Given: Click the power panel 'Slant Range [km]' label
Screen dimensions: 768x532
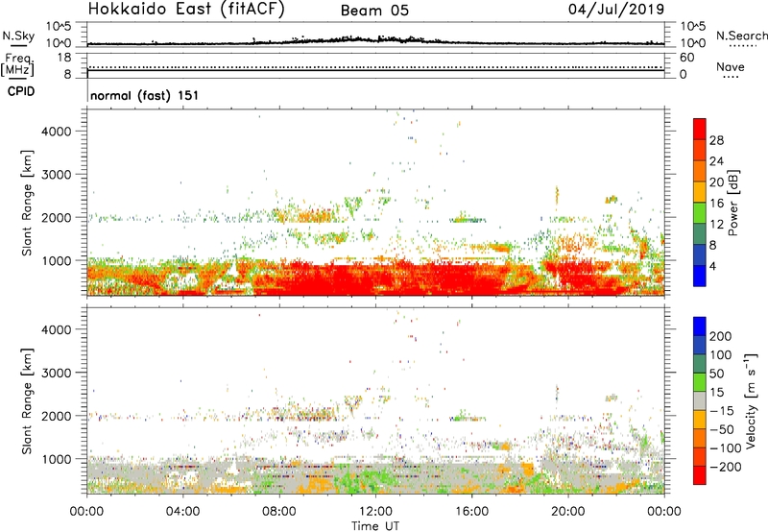Looking at the screenshot, I should click(x=27, y=203).
